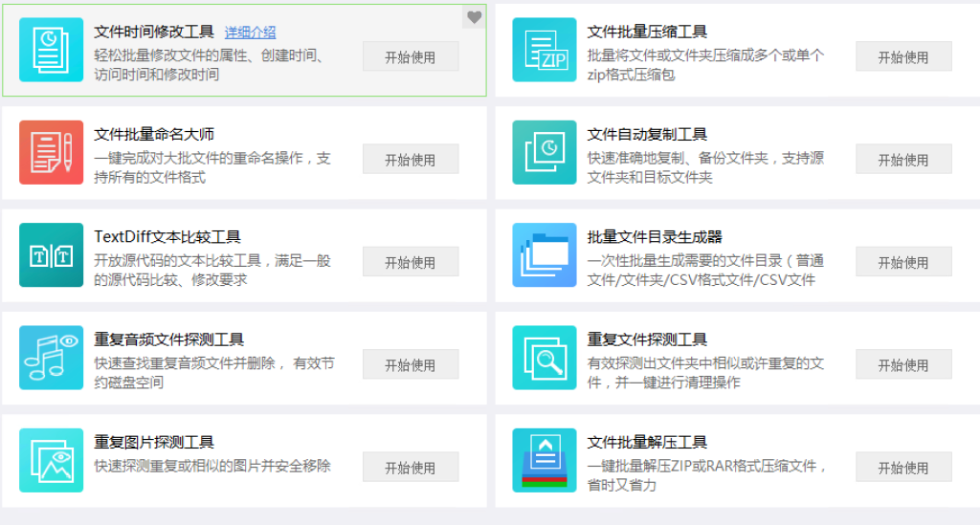
Task: Click 开始使用 next to TextDiff文本比较工具
Action: pyautogui.click(x=410, y=262)
